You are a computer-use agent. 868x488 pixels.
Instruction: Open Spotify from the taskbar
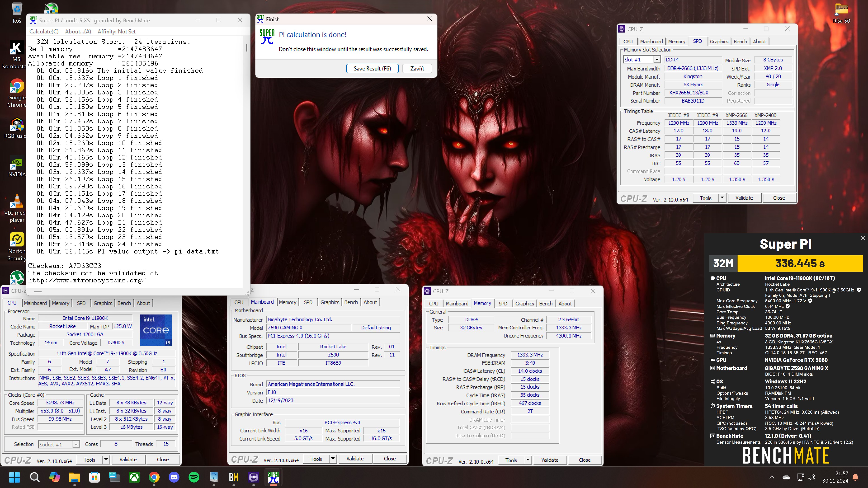pos(194,477)
